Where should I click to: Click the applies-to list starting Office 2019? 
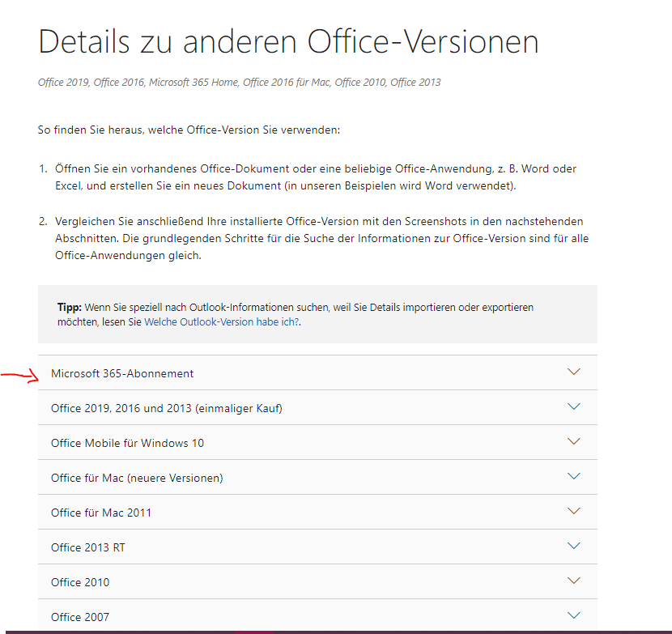(x=239, y=82)
